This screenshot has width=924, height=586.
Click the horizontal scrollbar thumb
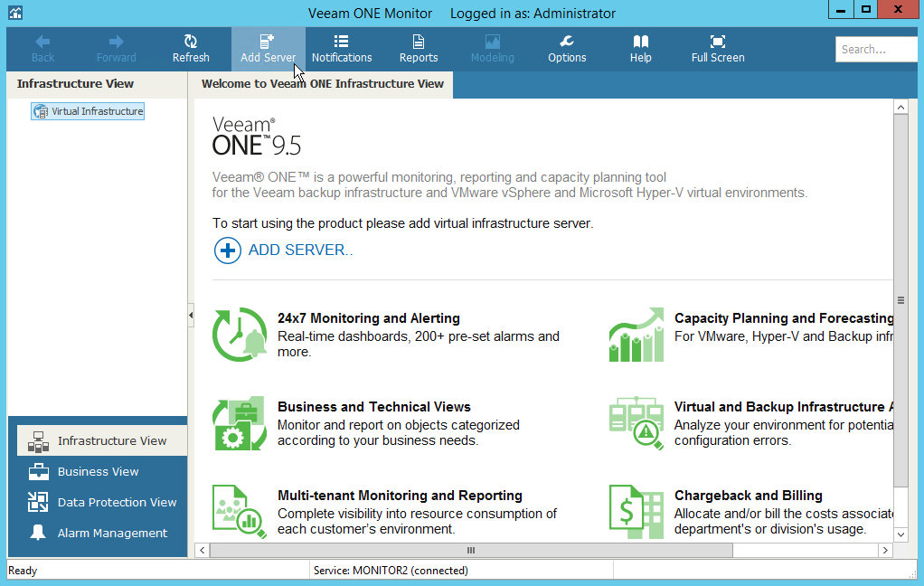[x=471, y=550]
